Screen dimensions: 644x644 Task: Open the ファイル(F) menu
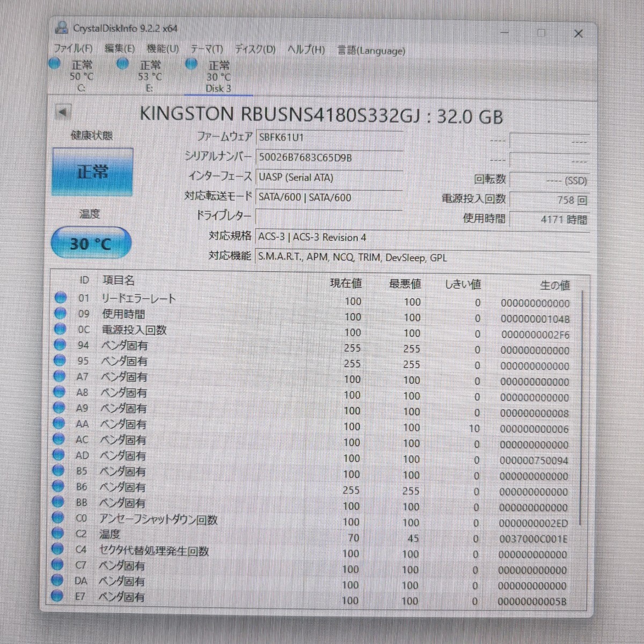click(73, 48)
